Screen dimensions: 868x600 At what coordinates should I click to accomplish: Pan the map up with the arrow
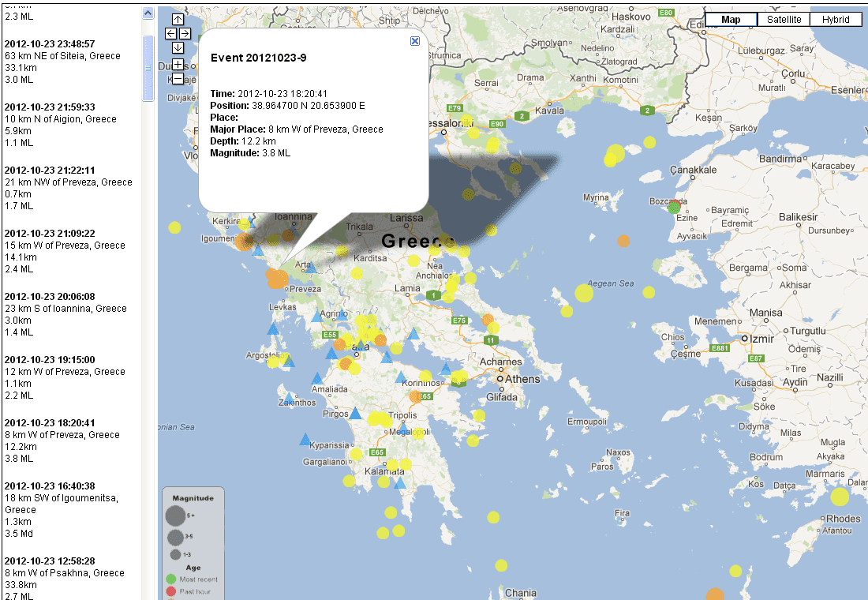pyautogui.click(x=178, y=20)
